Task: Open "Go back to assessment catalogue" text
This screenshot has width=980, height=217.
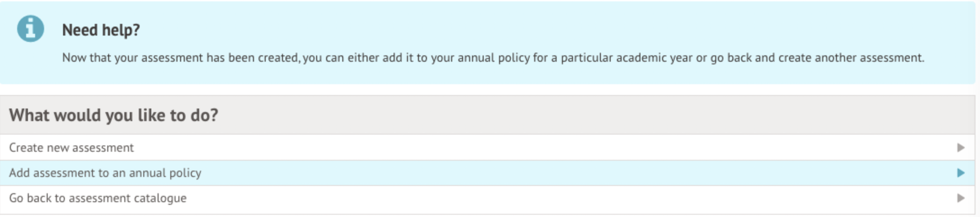Action: (x=98, y=198)
